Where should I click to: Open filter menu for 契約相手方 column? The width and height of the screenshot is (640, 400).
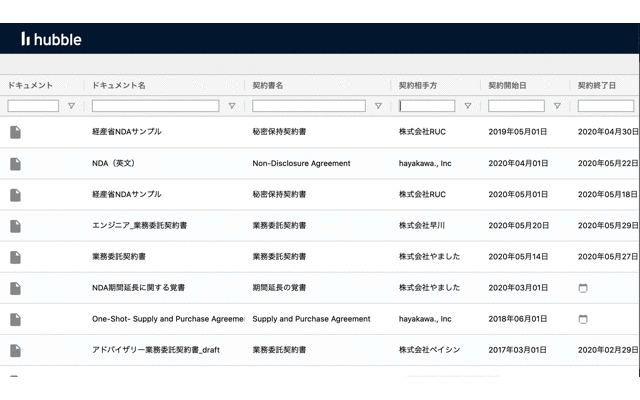pyautogui.click(x=468, y=106)
